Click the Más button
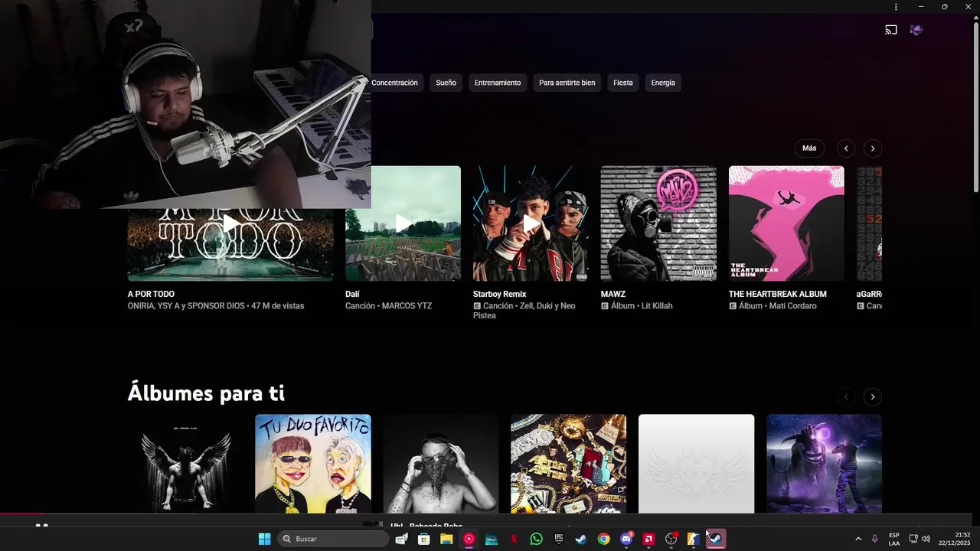980x551 pixels. click(x=809, y=148)
